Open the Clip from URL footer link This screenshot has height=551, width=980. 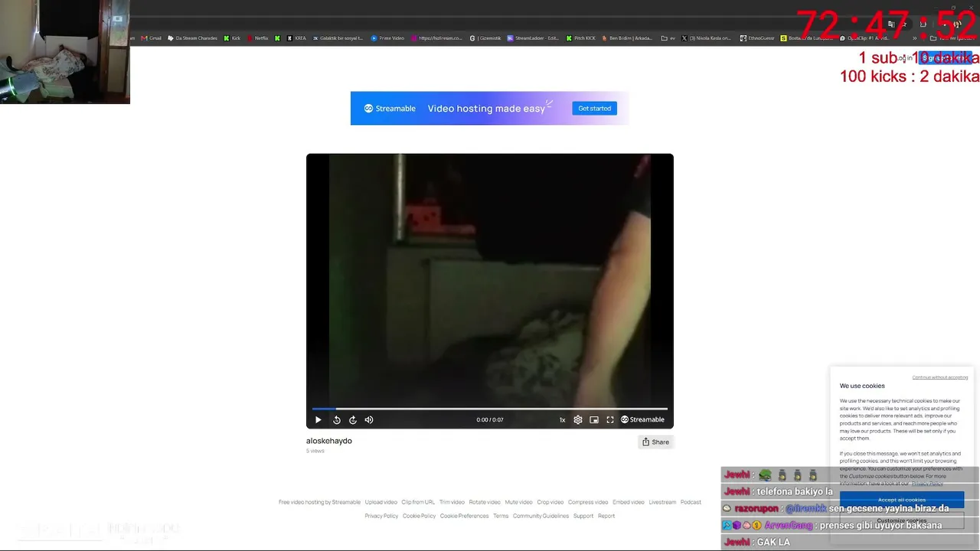click(x=418, y=502)
